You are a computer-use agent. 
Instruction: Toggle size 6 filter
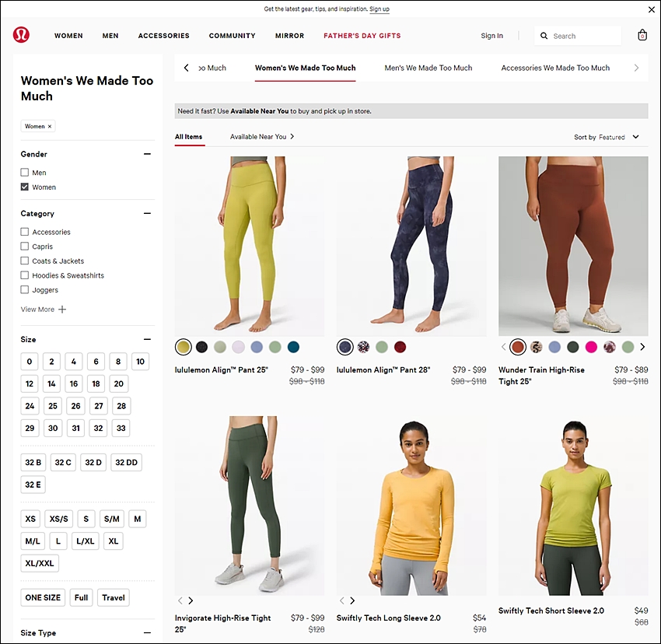(96, 362)
